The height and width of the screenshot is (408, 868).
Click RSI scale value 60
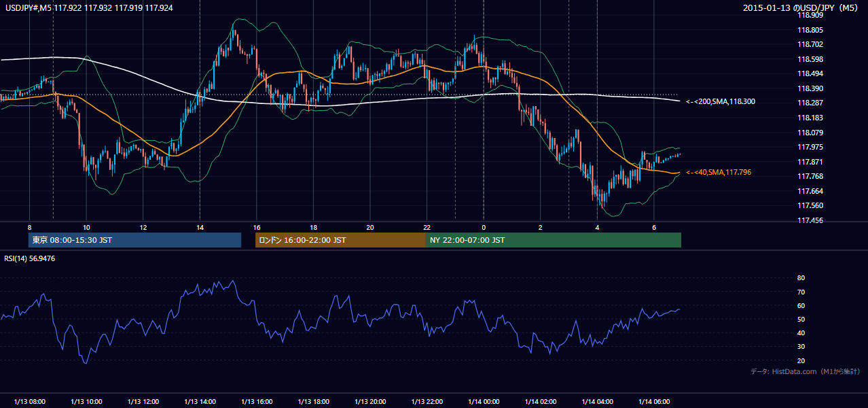801,305
